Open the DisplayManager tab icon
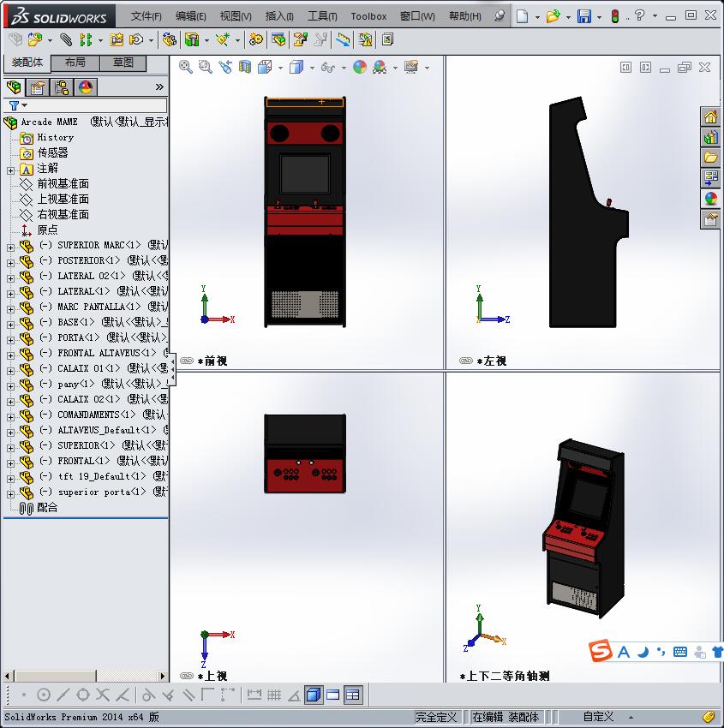The image size is (724, 728). (x=86, y=87)
